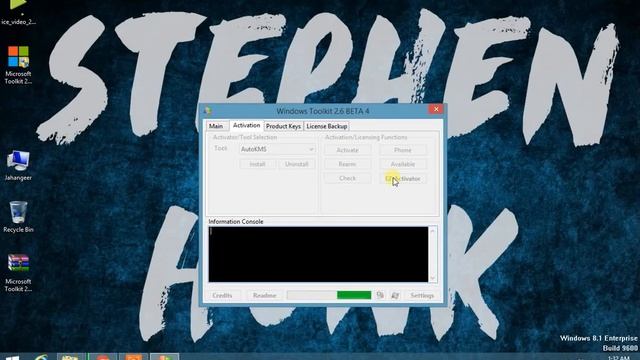
Task: Open the Recycle Bin desktop icon
Action: coord(18,217)
